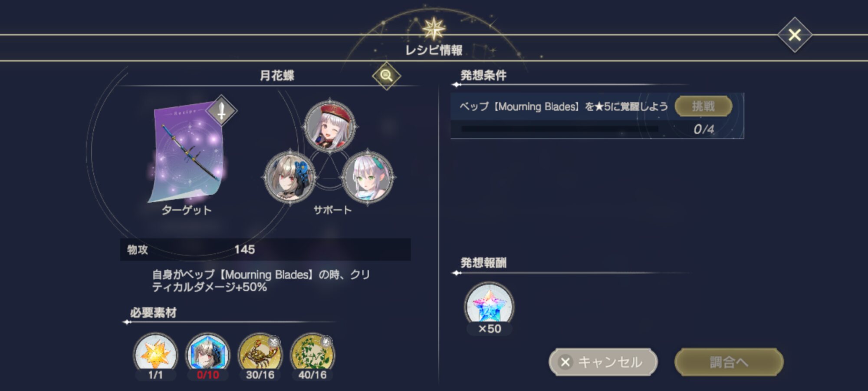Close the レシピ情報 dialog with X
The width and height of the screenshot is (868, 391).
(x=794, y=35)
